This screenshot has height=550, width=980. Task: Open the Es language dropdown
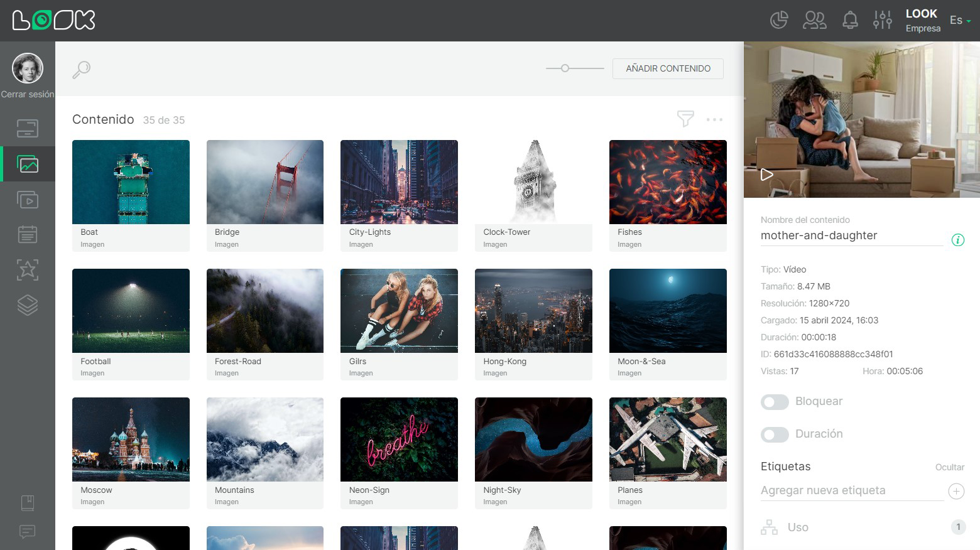(x=960, y=20)
